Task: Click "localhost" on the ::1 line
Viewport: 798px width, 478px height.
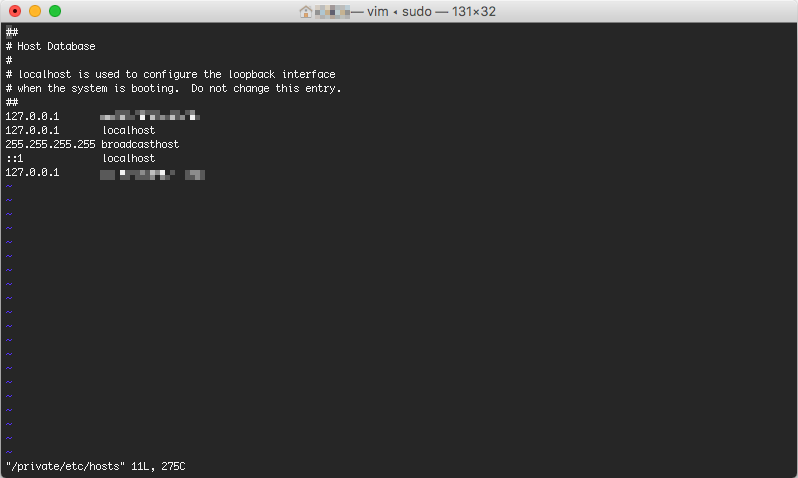Action: (x=128, y=158)
